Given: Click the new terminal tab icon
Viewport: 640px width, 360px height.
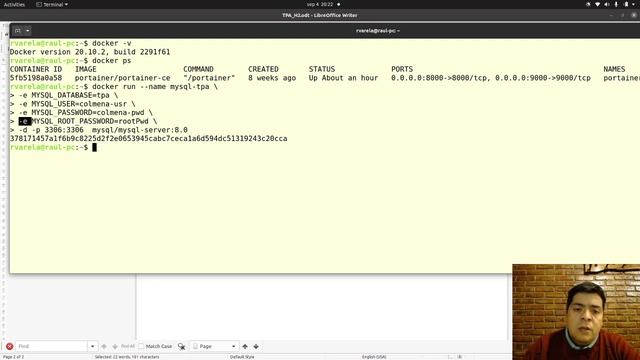Looking at the screenshot, I should (18, 31).
